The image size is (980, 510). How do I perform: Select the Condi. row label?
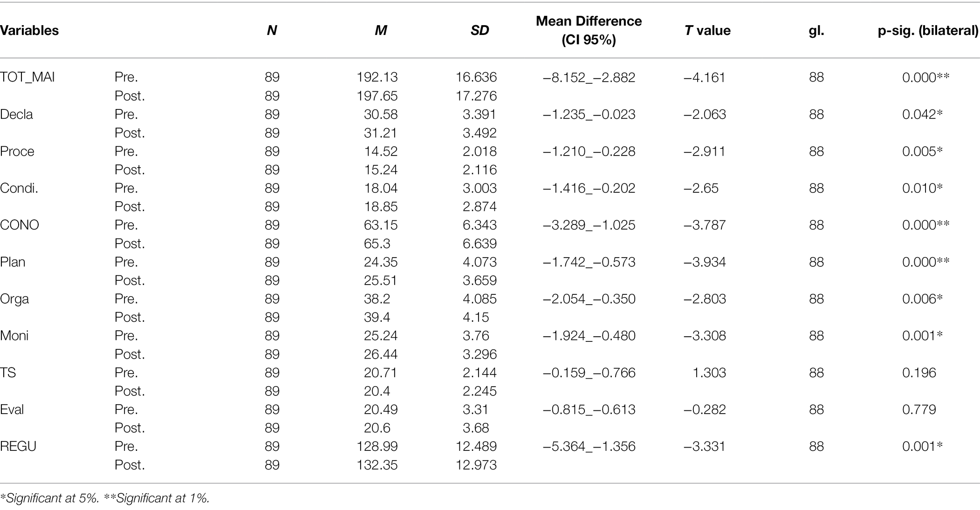[x=19, y=188]
